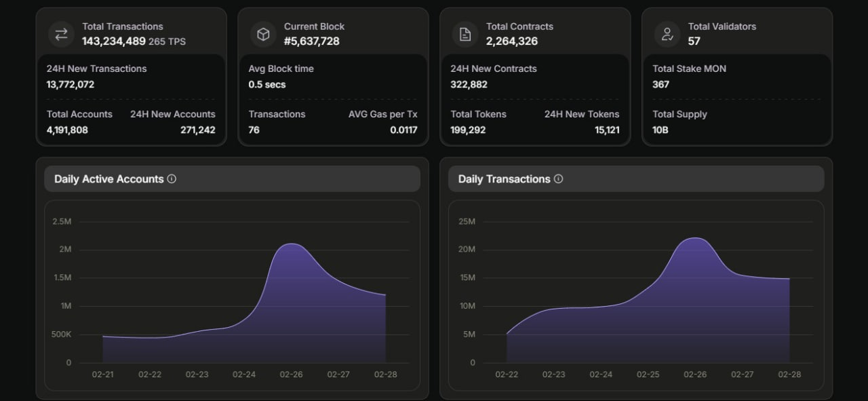Click current block number #5,637,728
This screenshot has width=868, height=401.
[311, 41]
